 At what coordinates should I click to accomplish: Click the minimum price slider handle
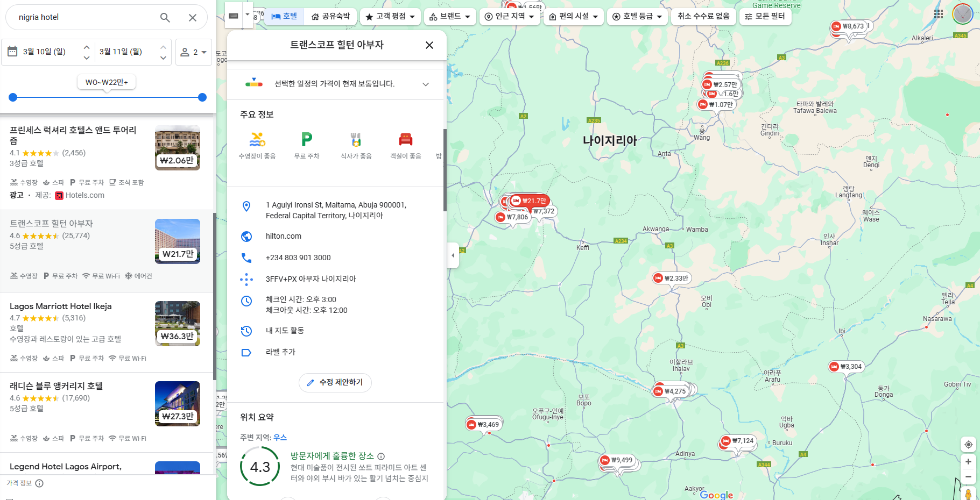(13, 97)
